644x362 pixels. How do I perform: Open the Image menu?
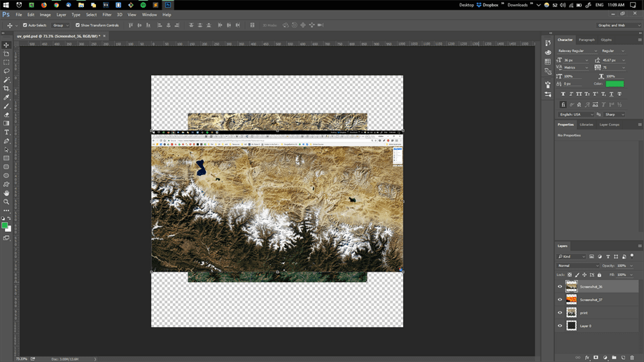pyautogui.click(x=45, y=15)
